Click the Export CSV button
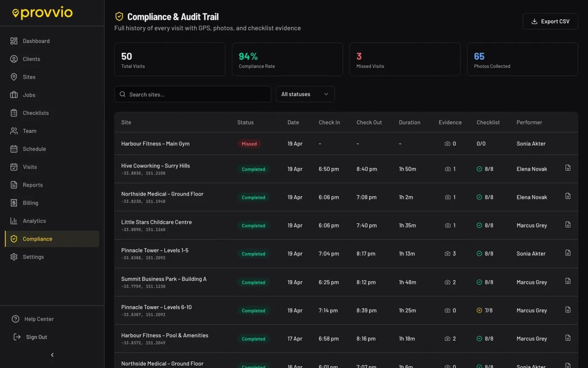This screenshot has height=368, width=588. click(x=550, y=21)
